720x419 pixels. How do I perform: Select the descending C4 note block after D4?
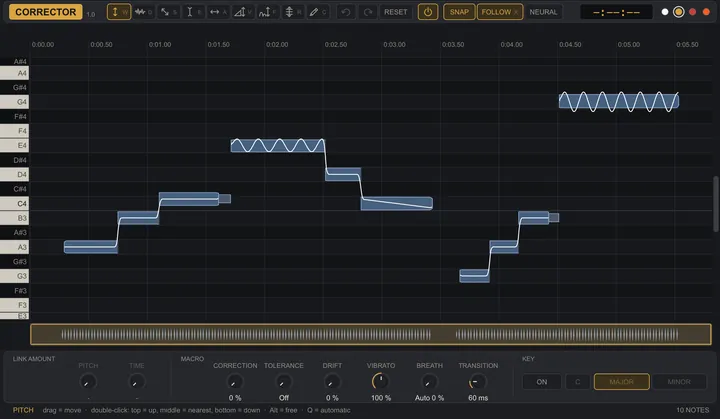click(x=397, y=204)
